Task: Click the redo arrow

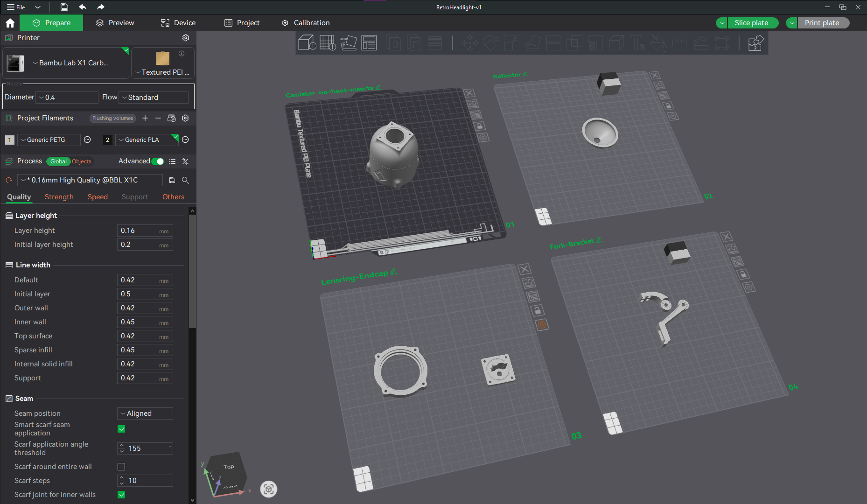Action: click(100, 7)
